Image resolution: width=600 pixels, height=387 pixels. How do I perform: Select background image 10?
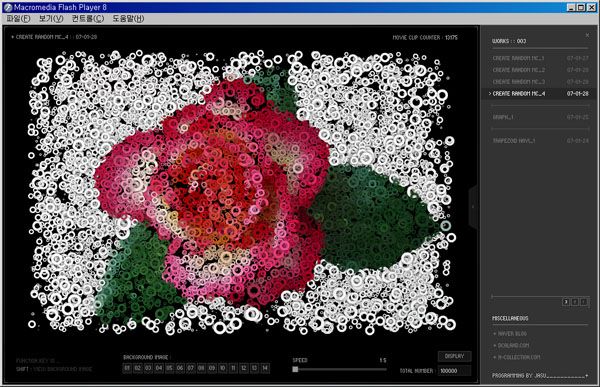point(223,368)
